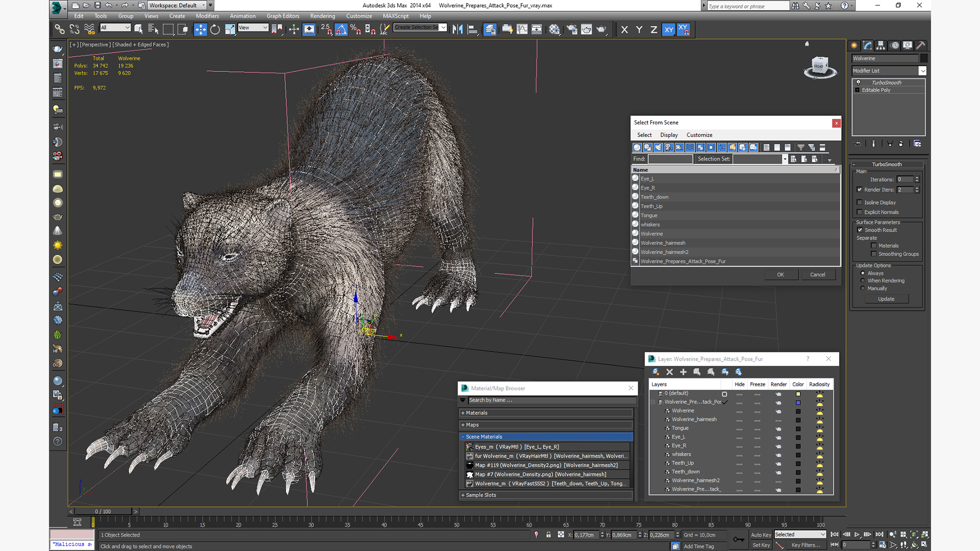Image resolution: width=980 pixels, height=551 pixels.
Task: Open the Create command panel tab
Action: 854,45
